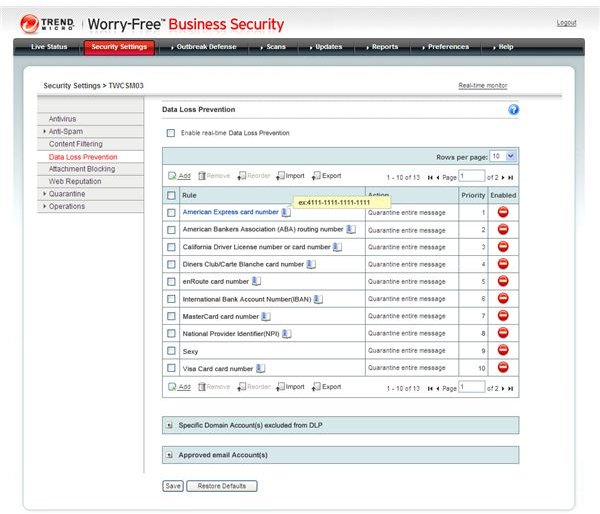Go to first page using top pager icon
Viewport: 600px width, 514px height.
pyautogui.click(x=430, y=178)
